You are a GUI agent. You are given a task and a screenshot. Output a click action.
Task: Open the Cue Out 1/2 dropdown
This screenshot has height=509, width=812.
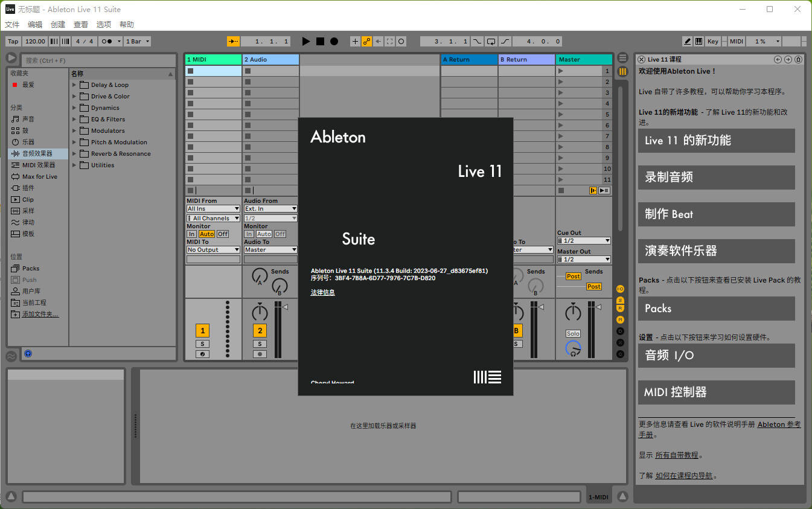coord(584,240)
